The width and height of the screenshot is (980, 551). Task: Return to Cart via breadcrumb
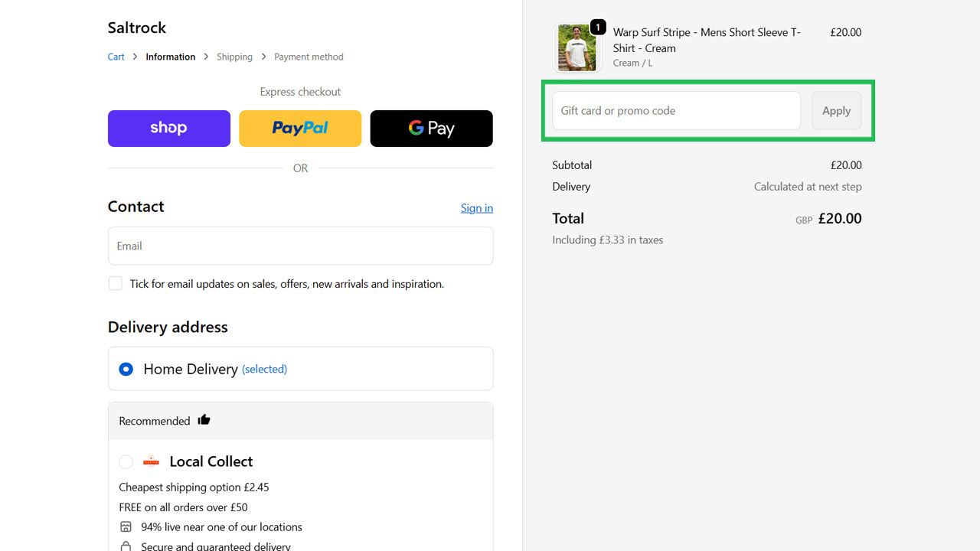click(116, 56)
